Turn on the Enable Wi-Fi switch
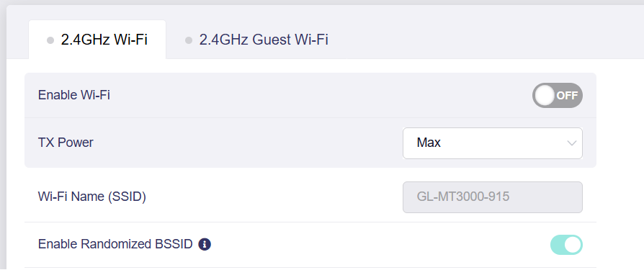The width and height of the screenshot is (644, 270). pyautogui.click(x=558, y=96)
